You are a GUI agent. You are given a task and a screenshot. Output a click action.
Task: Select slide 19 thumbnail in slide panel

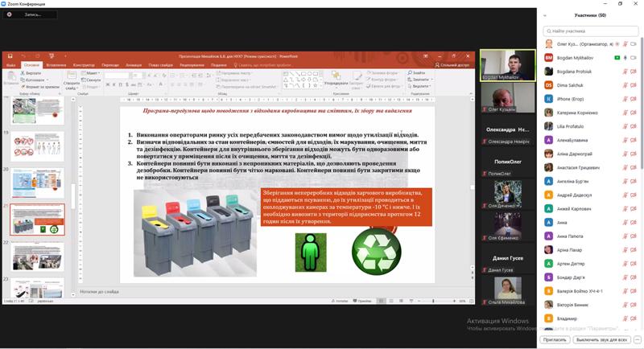click(x=37, y=146)
